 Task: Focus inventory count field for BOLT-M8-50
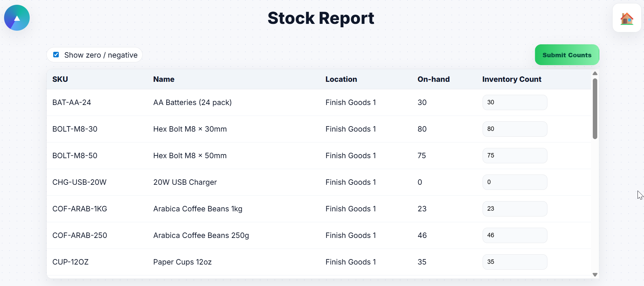pos(514,156)
